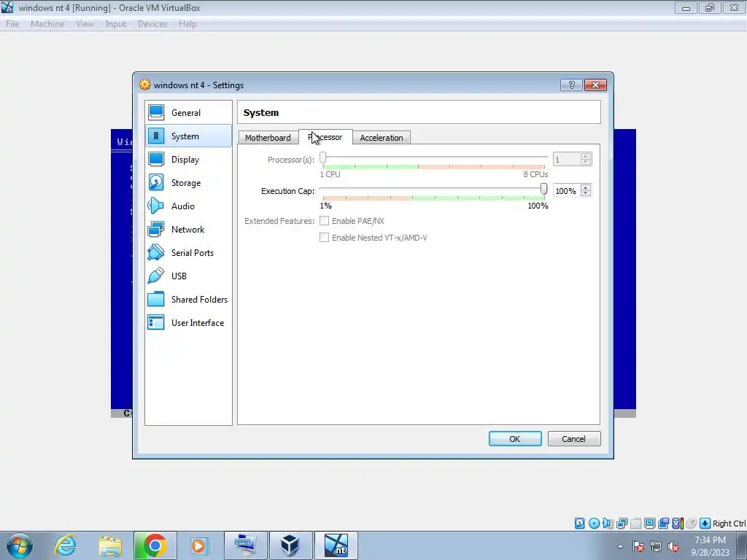Open the Windows Start menu
Image resolution: width=747 pixels, height=560 pixels.
[x=20, y=545]
